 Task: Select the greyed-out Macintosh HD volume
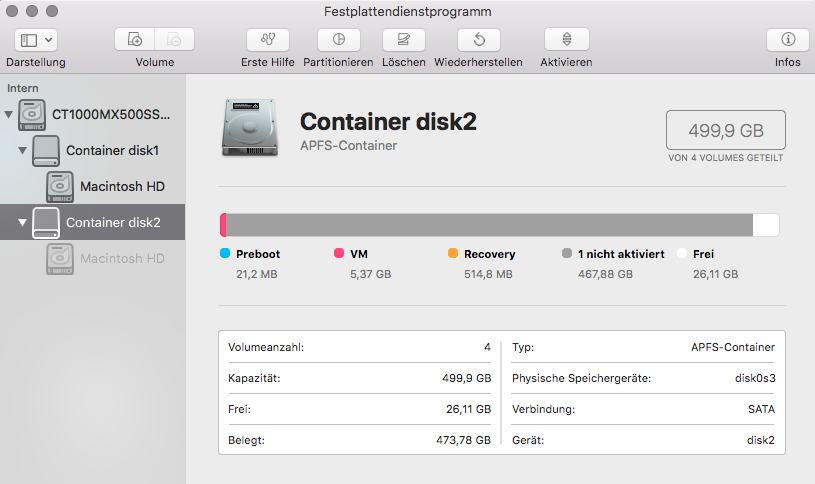coord(122,258)
